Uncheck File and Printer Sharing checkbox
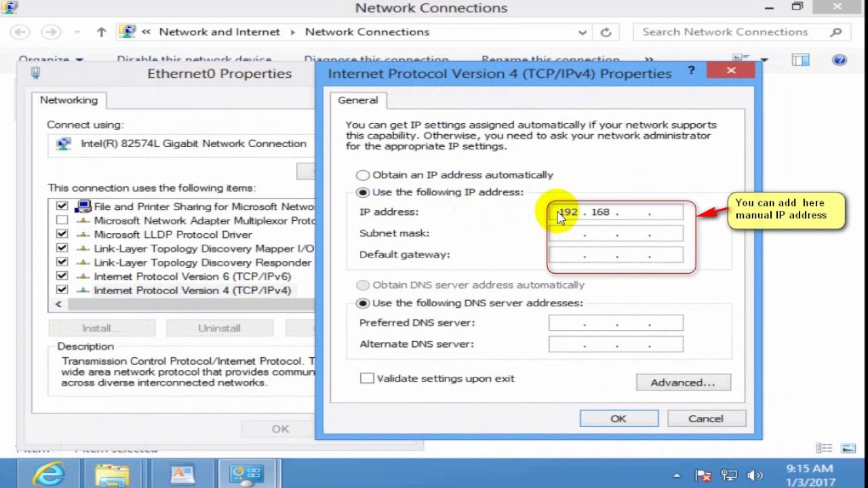The image size is (868, 488). [x=62, y=207]
